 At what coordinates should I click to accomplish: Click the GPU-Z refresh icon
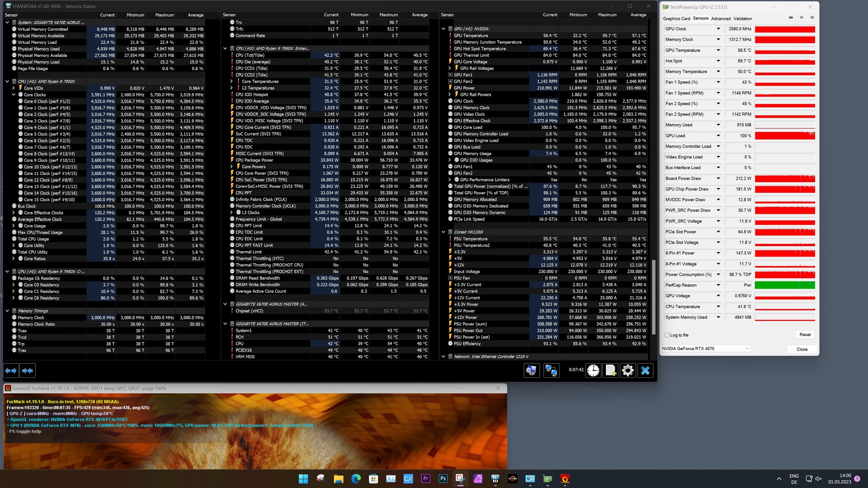802,18
